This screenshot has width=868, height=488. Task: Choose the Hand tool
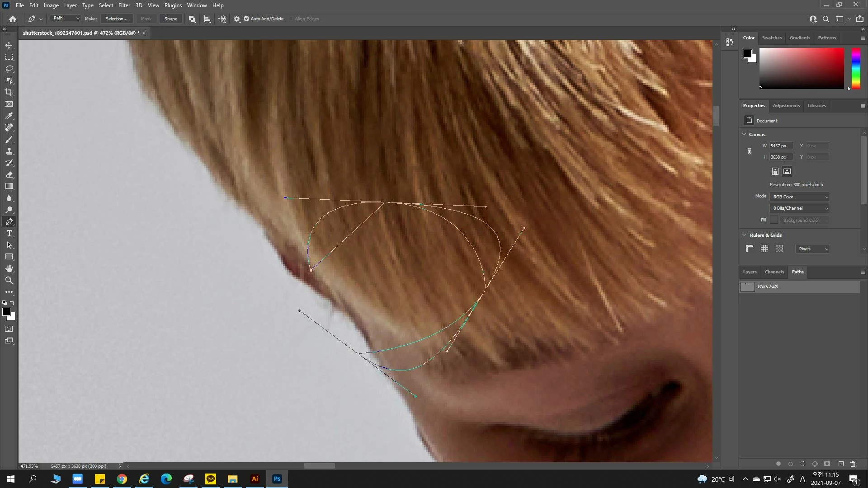(x=9, y=268)
